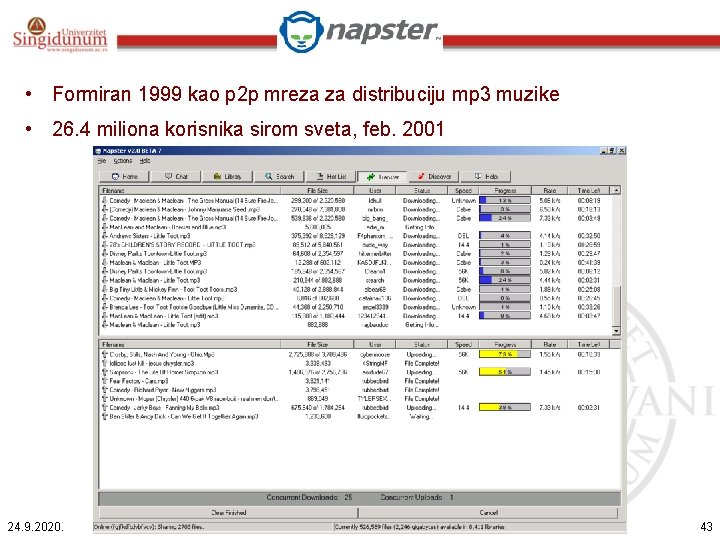Click downloads list scrollbar down arrow

pyautogui.click(x=616, y=331)
